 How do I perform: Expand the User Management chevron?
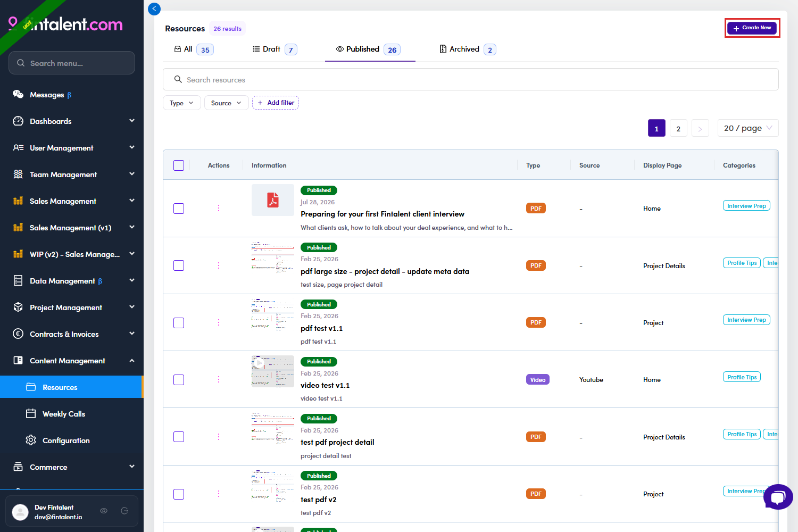(x=132, y=147)
